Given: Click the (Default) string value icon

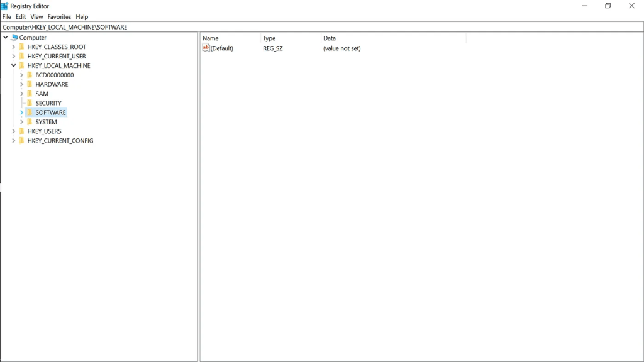Looking at the screenshot, I should click(206, 48).
